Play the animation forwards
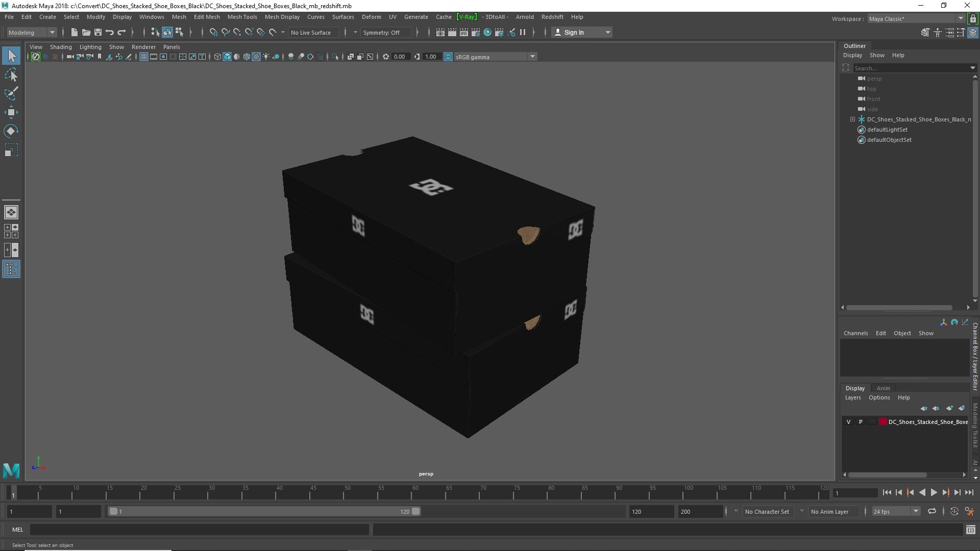Image resolution: width=980 pixels, height=551 pixels. point(934,492)
